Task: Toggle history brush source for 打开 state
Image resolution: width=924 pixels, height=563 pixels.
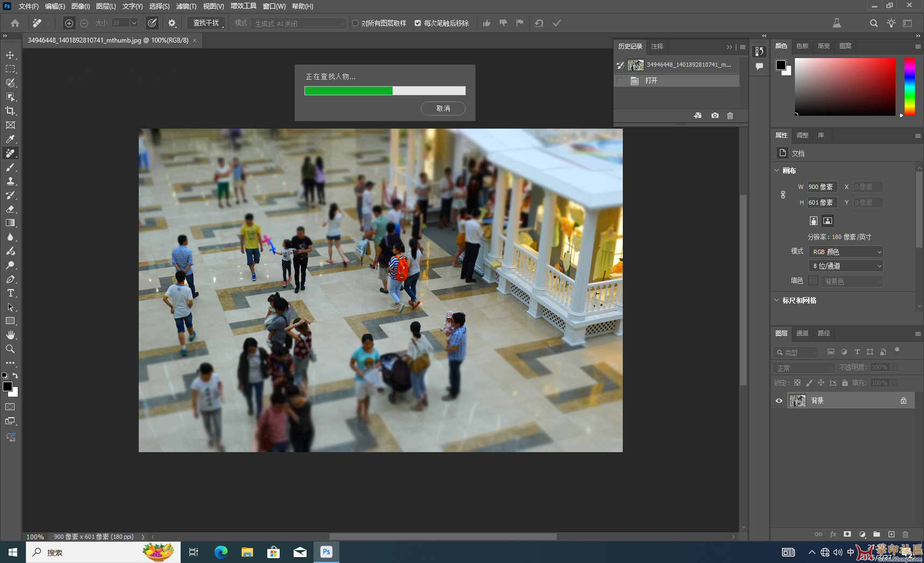Action: pyautogui.click(x=620, y=81)
